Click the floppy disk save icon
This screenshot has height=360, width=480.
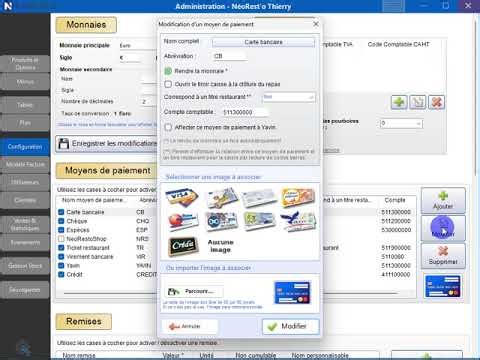(x=63, y=144)
